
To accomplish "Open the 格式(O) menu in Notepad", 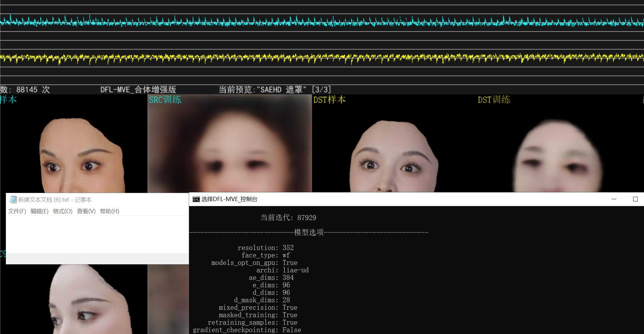I will point(63,211).
